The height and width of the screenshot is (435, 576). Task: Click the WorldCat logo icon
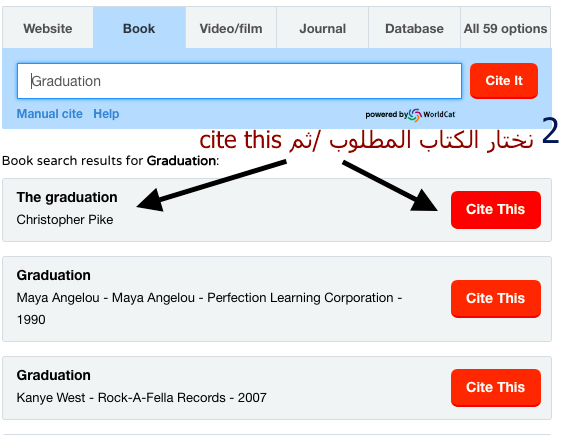coord(415,115)
